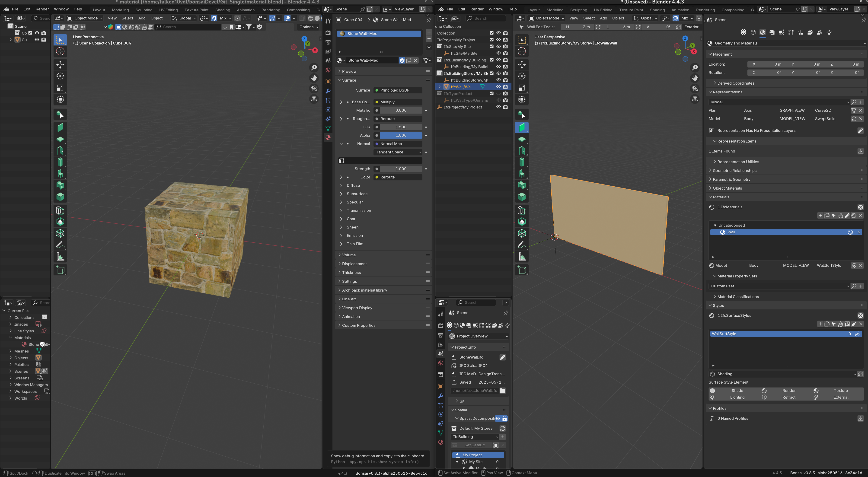Expand Archipack material library panel

383,290
